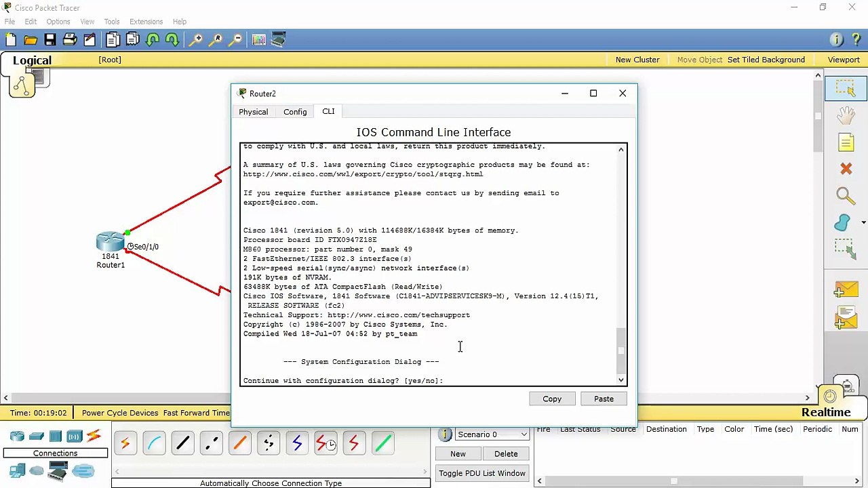Screen dimensions: 868x488
Task: Select the End Devices category
Action: (17, 470)
